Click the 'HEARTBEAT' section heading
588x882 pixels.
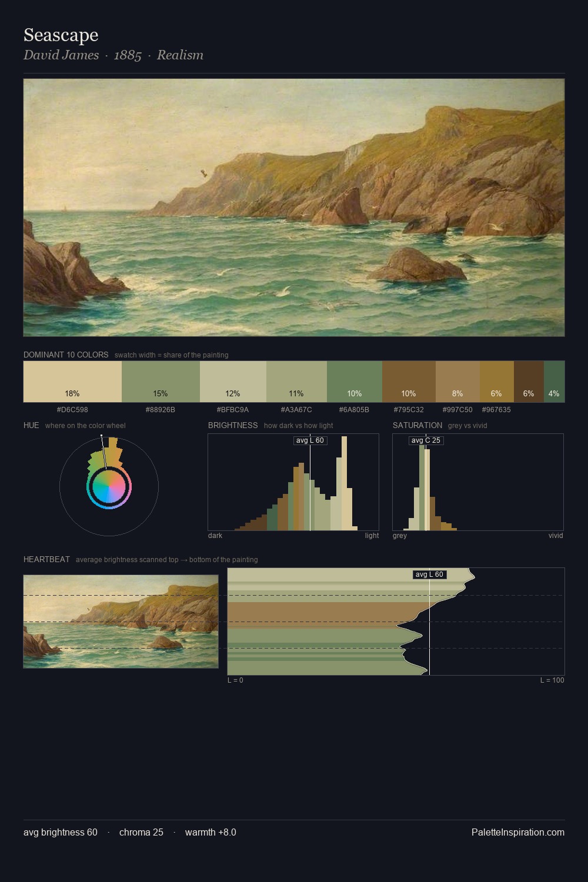pos(46,559)
